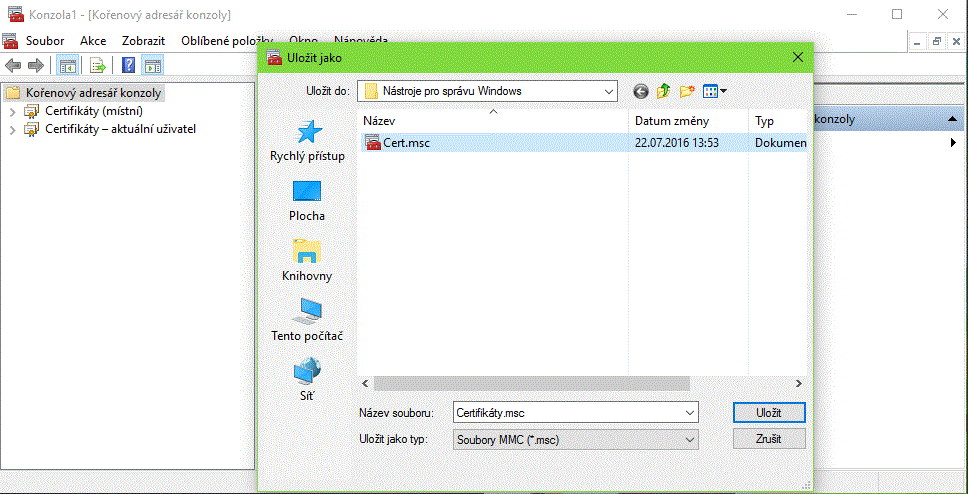Click the Uložit button
The height and width of the screenshot is (494, 968).
tap(768, 412)
